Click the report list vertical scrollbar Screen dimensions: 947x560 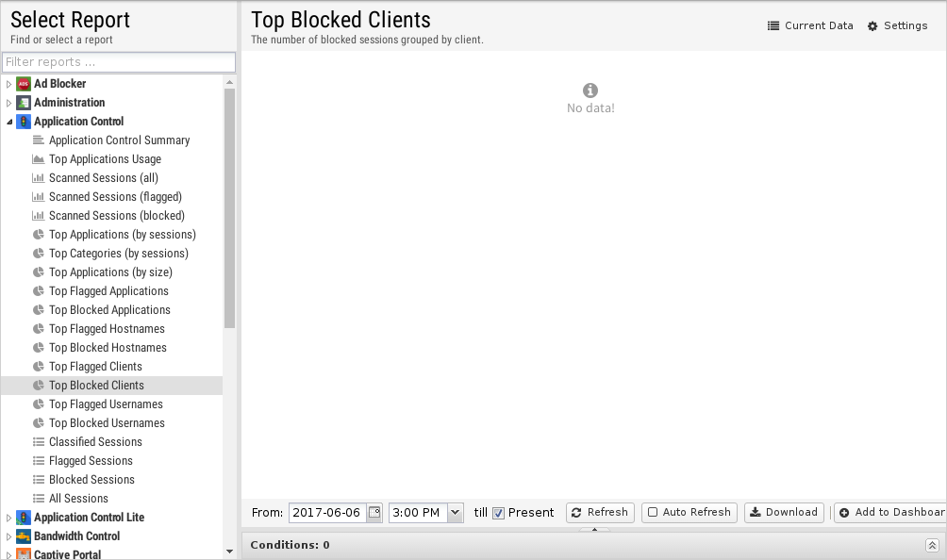[x=229, y=208]
